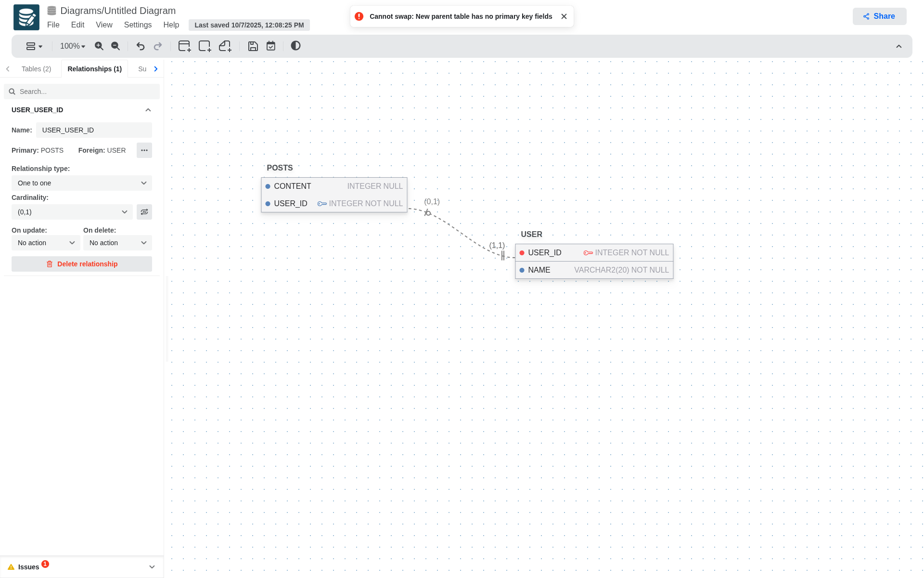The height and width of the screenshot is (578, 924).
Task: Undo the last action
Action: point(141,46)
